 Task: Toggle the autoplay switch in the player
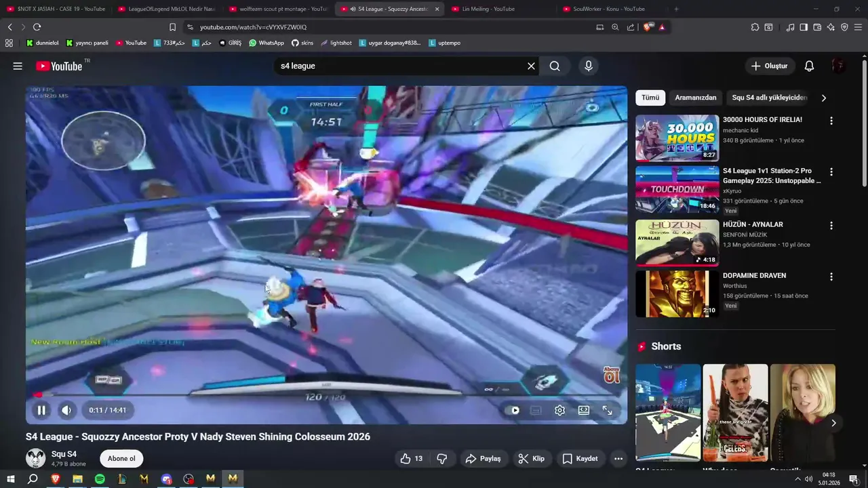pyautogui.click(x=513, y=410)
